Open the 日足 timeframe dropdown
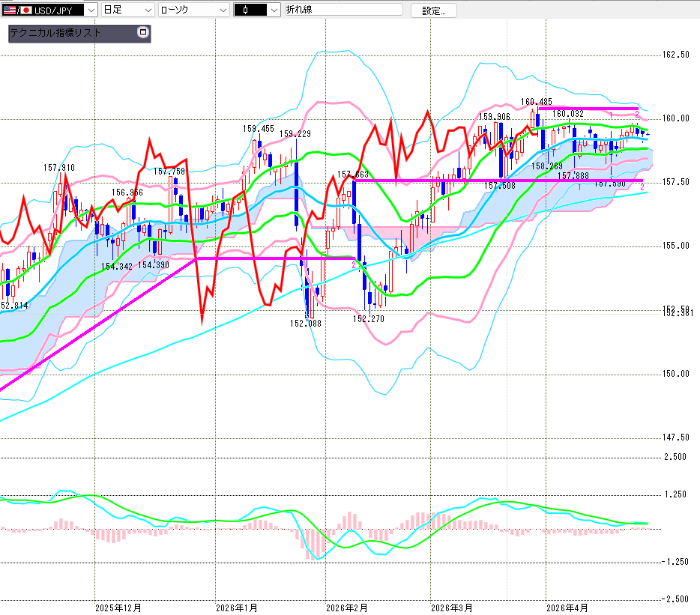 pyautogui.click(x=148, y=10)
